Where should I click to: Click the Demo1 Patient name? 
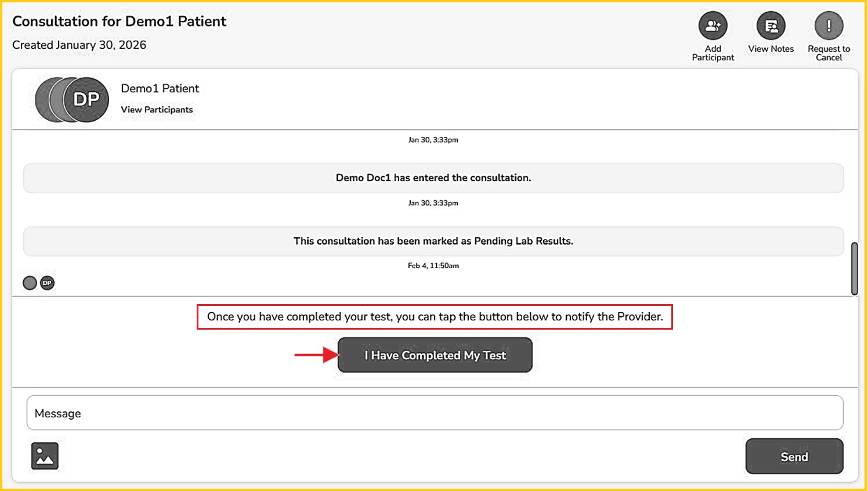(x=160, y=88)
